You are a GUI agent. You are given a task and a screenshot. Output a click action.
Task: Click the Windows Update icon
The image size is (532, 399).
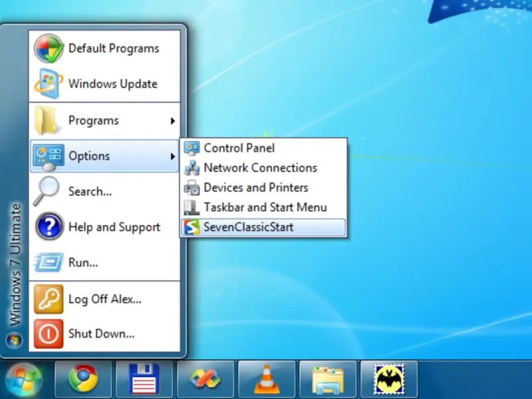coord(49,84)
